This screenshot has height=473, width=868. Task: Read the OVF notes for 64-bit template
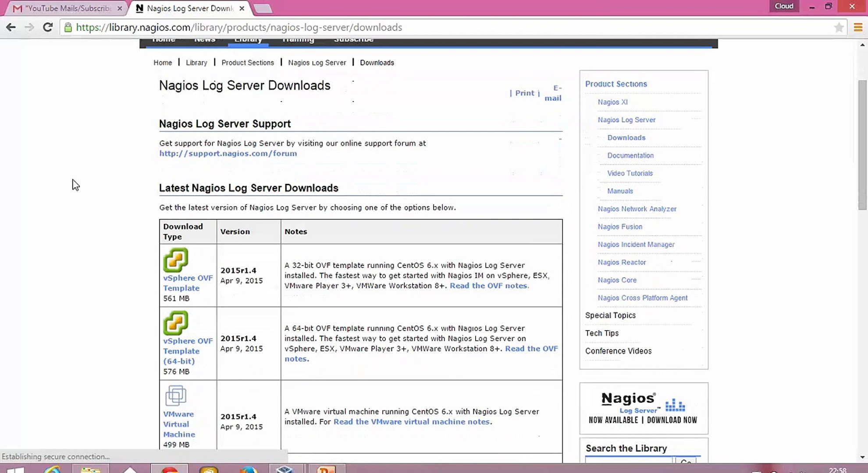click(x=421, y=353)
